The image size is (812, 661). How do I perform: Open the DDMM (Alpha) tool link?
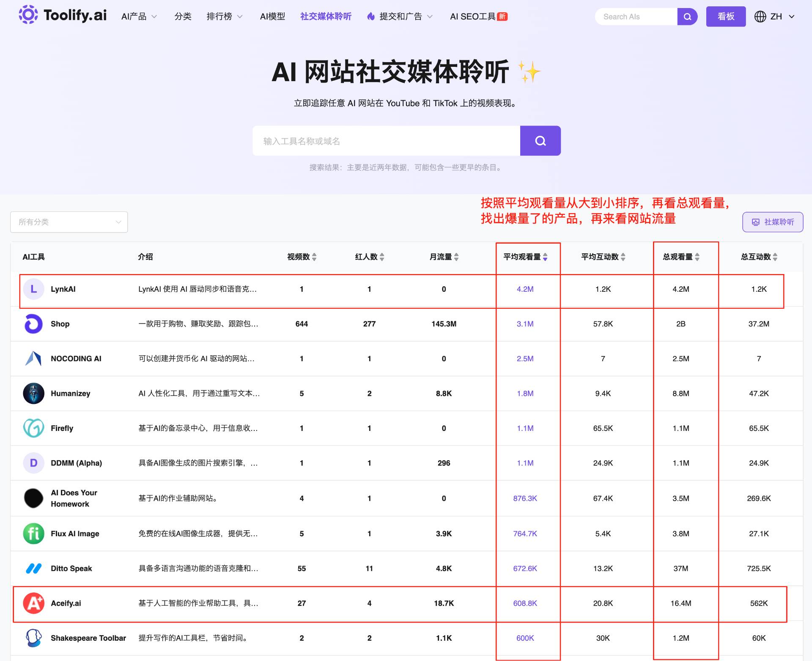click(77, 463)
